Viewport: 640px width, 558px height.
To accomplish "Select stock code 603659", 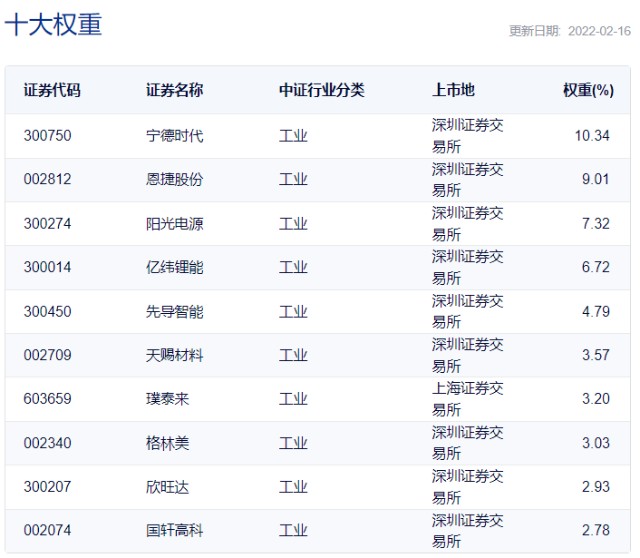I will [47, 399].
